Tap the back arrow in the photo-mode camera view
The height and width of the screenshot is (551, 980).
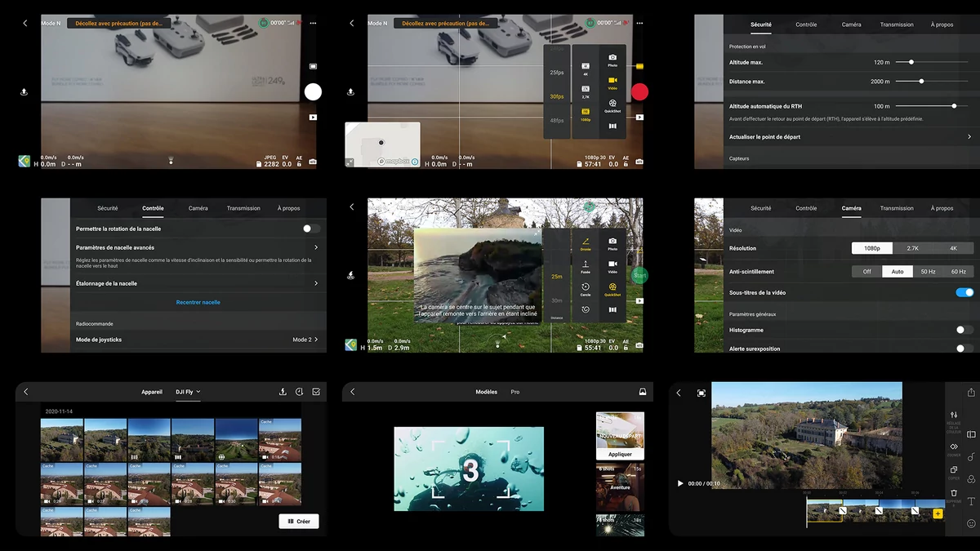pos(24,24)
